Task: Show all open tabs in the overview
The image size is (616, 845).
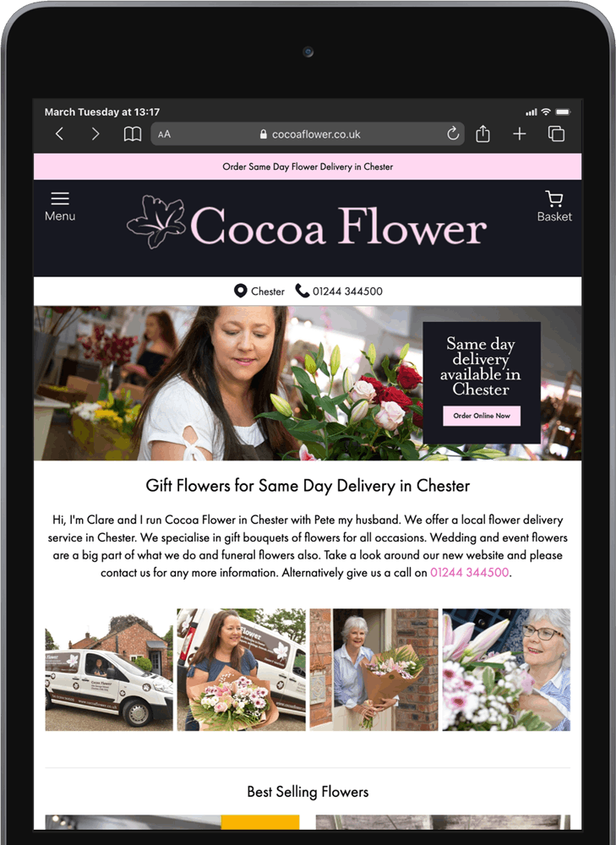Action: pyautogui.click(x=556, y=134)
